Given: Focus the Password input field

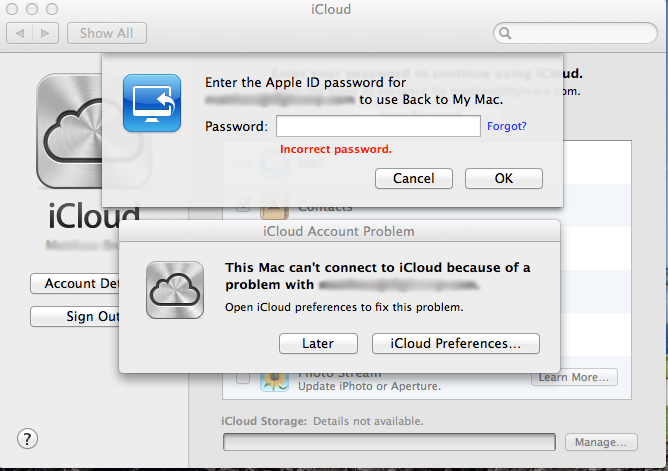Looking at the screenshot, I should (x=378, y=126).
